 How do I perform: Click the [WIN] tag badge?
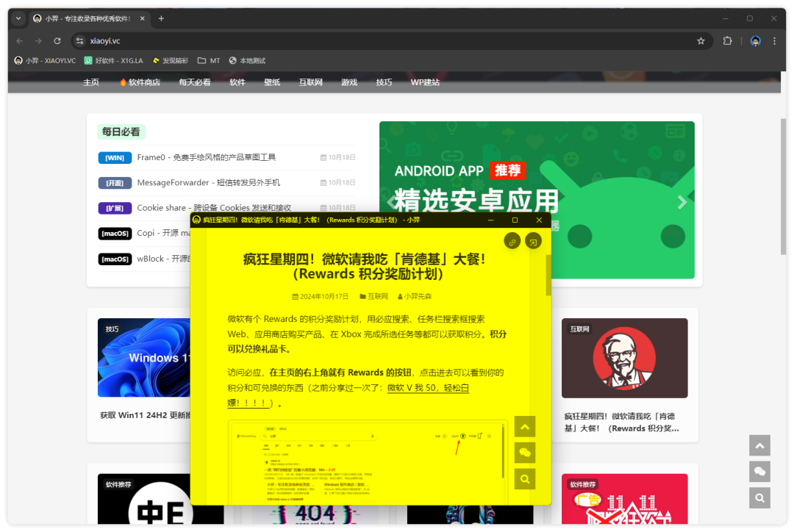115,158
